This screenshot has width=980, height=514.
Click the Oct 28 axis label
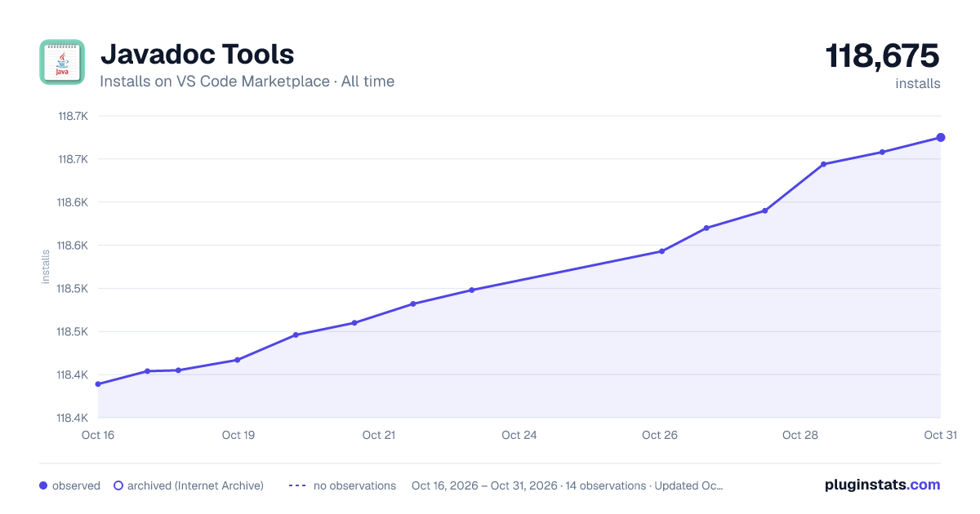click(800, 435)
